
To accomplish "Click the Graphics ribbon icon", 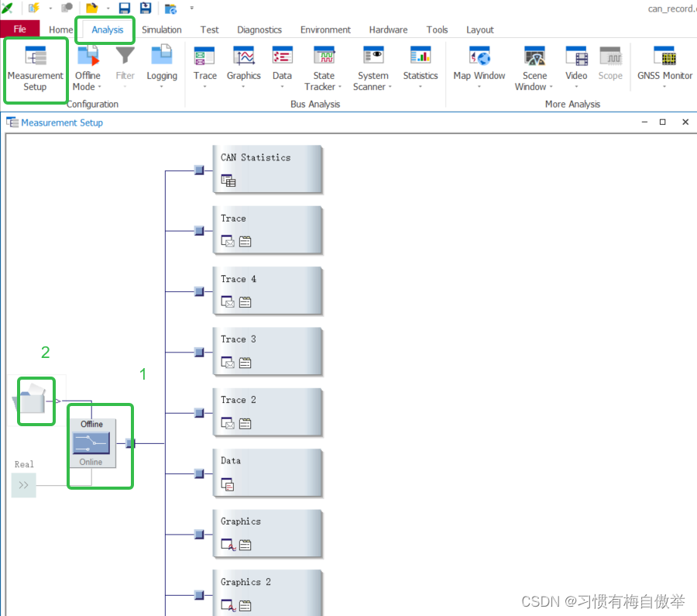I will [244, 56].
